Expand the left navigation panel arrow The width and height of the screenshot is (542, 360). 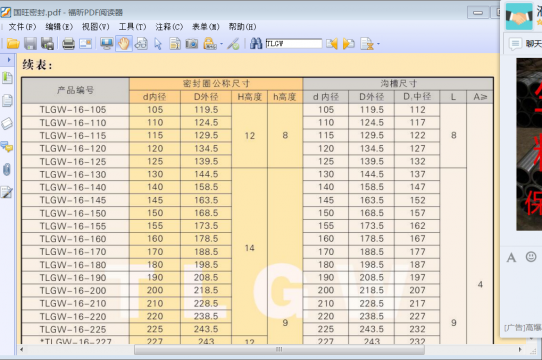click(9, 60)
